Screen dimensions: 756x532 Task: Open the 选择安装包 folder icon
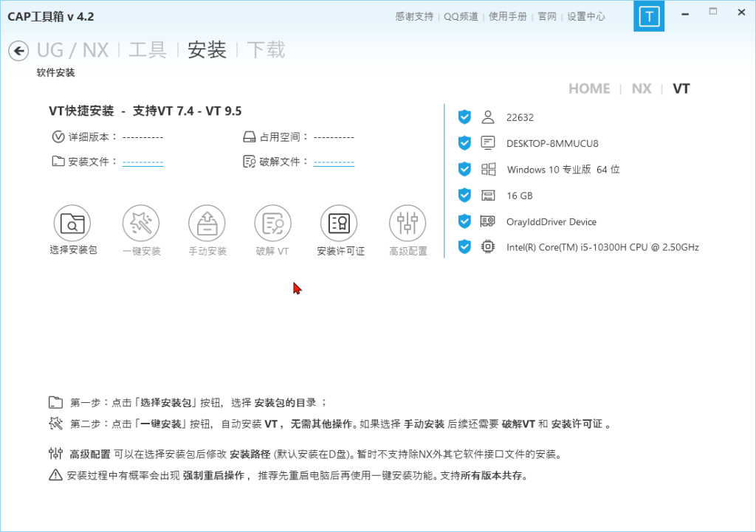(72, 223)
